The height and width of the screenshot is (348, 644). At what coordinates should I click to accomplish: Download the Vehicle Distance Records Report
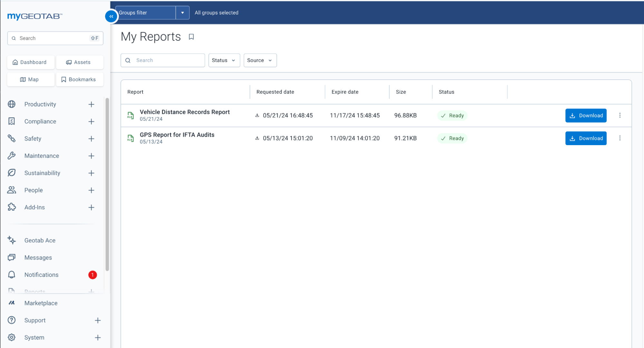click(x=586, y=115)
